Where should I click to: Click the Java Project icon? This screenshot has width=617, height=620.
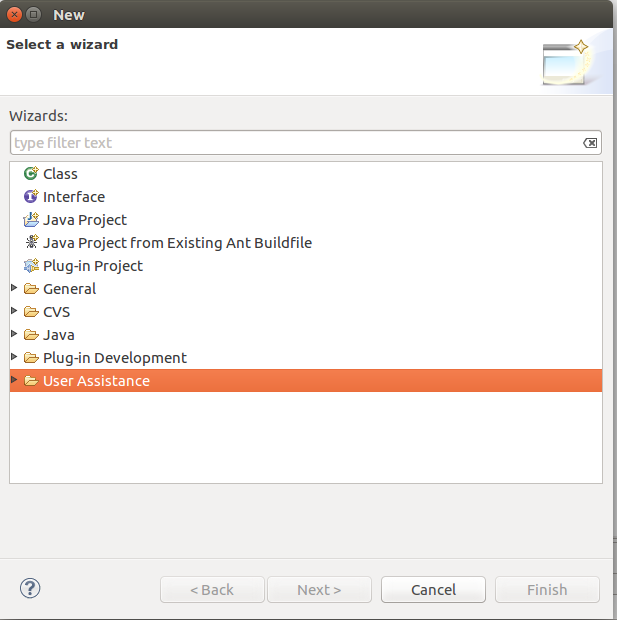click(x=31, y=220)
